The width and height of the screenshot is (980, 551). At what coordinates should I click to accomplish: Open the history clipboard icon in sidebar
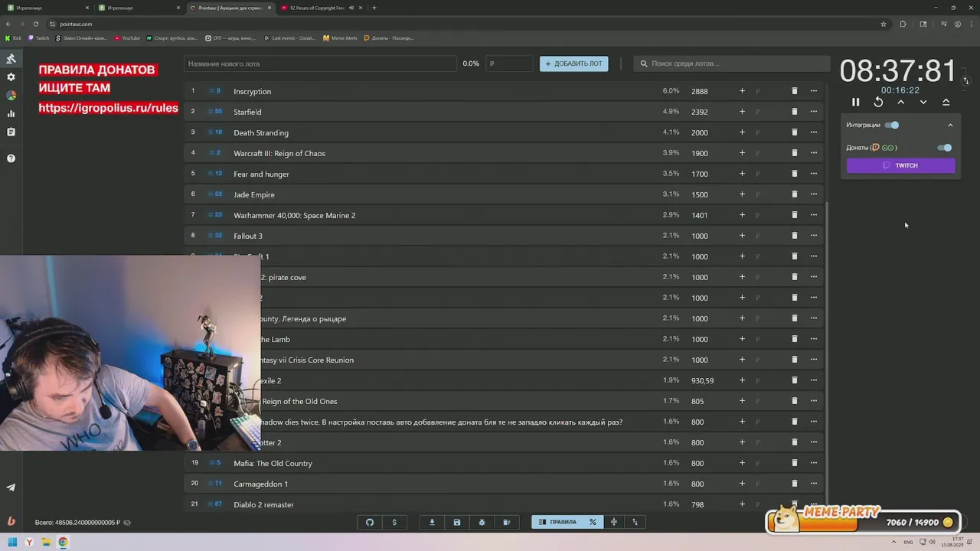(11, 132)
